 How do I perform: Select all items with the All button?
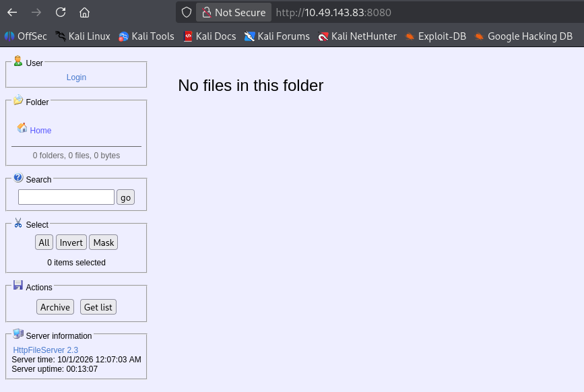pos(44,242)
